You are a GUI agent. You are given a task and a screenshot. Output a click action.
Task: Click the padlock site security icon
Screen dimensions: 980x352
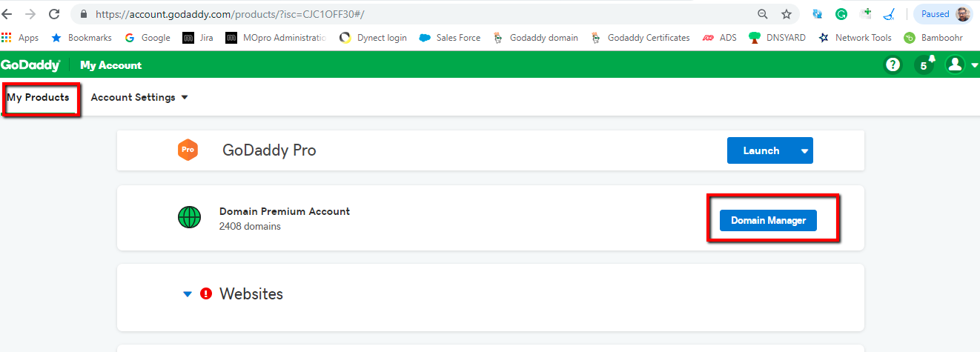82,14
